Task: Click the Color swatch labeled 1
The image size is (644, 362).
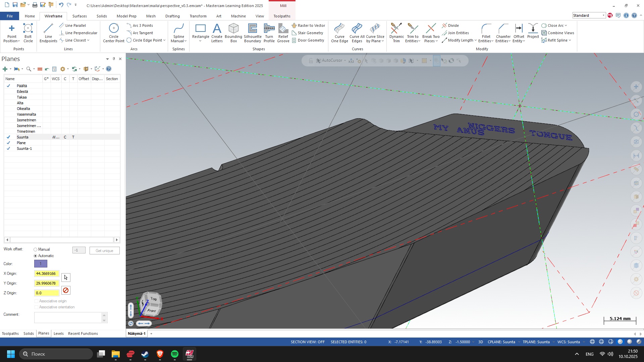Action: click(x=41, y=264)
